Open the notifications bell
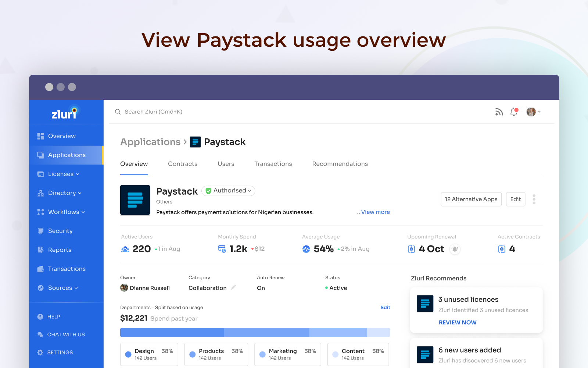588x368 pixels. (514, 112)
